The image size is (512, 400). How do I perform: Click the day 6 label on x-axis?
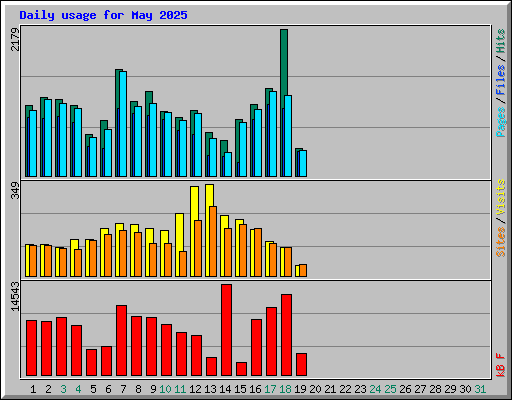[108, 389]
